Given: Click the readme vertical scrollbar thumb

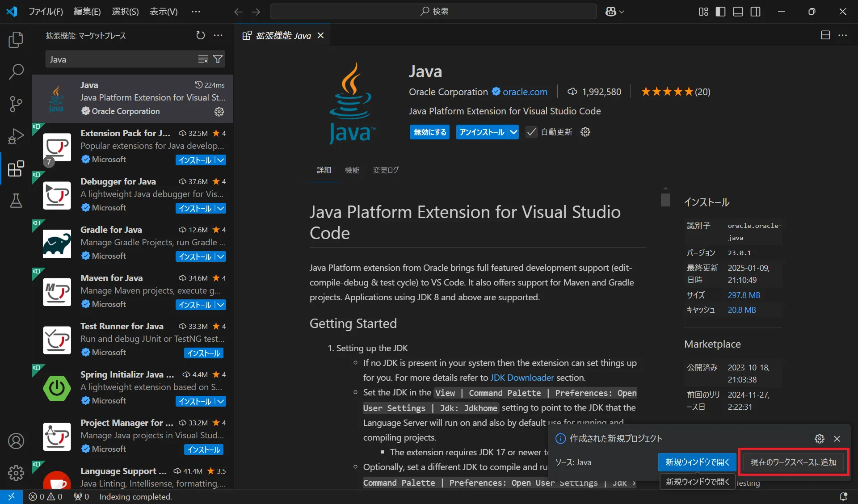Looking at the screenshot, I should 665,200.
